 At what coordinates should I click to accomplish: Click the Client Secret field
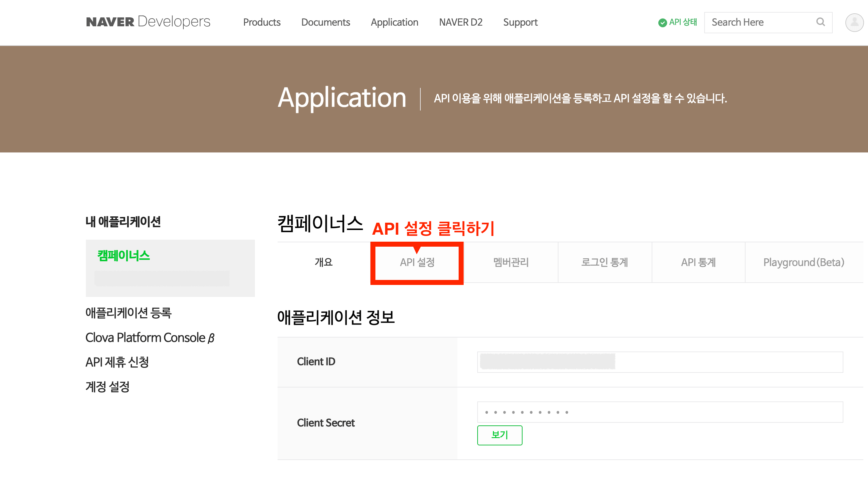pos(660,412)
